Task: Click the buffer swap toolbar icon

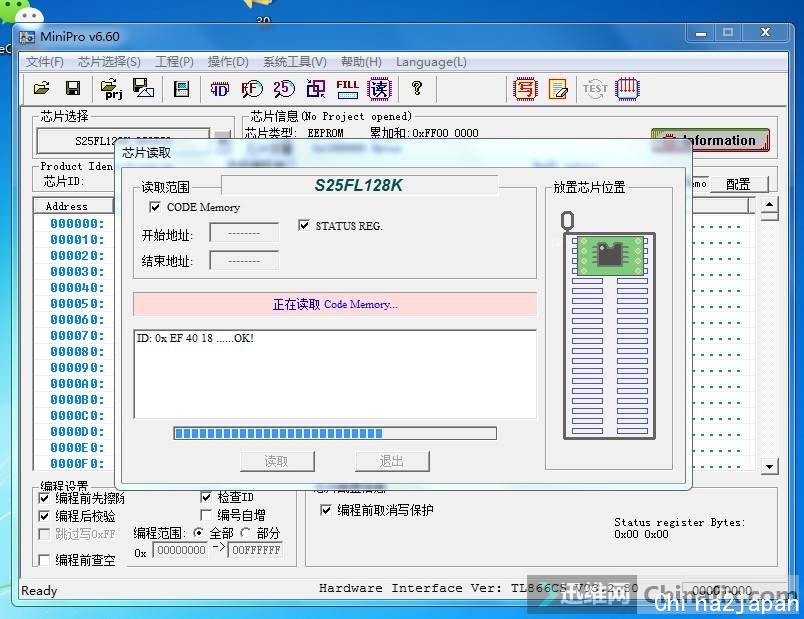Action: pyautogui.click(x=315, y=89)
